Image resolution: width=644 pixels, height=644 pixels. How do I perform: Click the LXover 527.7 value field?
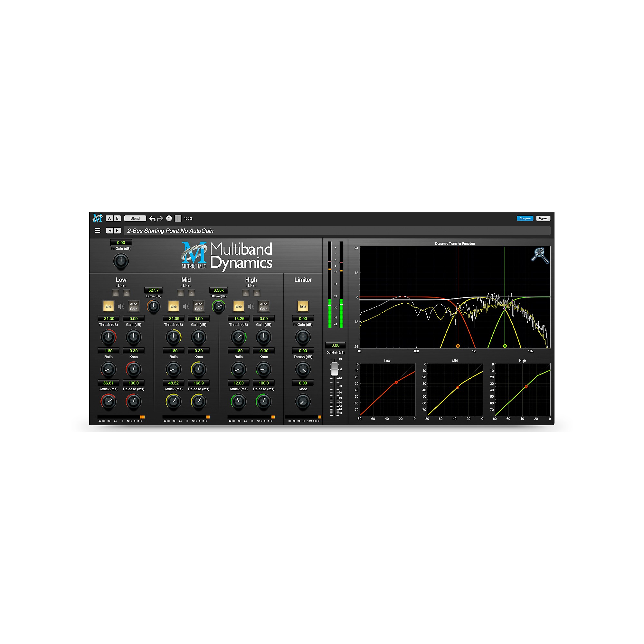153,290
